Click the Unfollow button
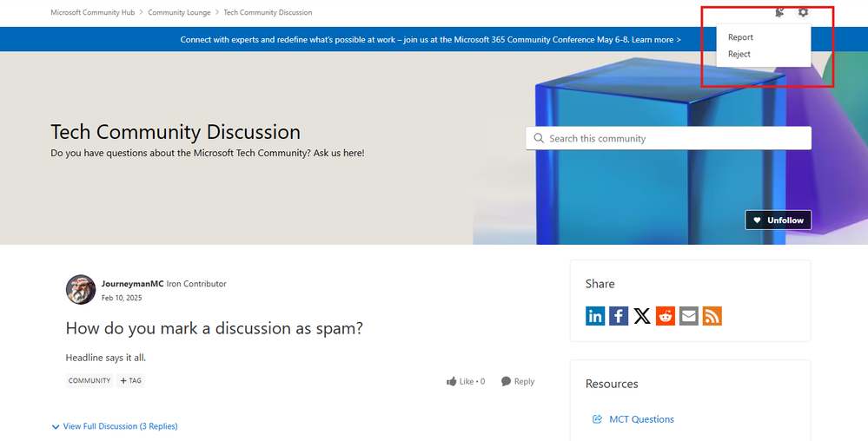The width and height of the screenshot is (868, 441). pos(779,220)
